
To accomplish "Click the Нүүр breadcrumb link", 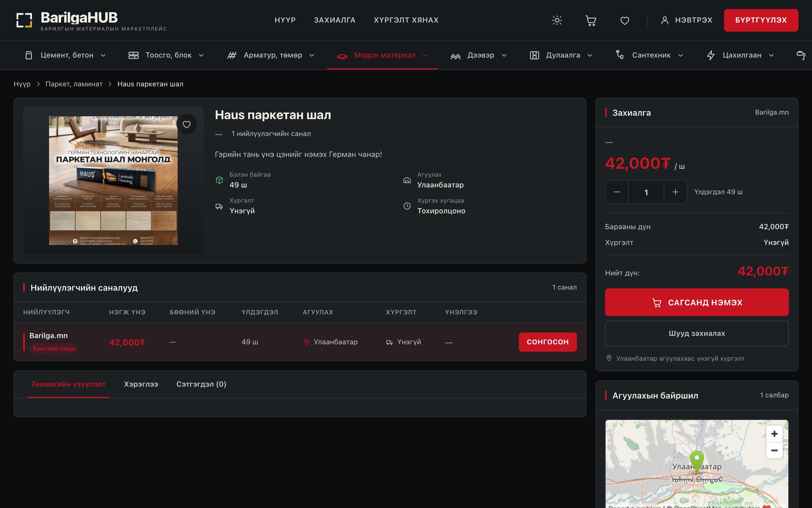I will (22, 84).
